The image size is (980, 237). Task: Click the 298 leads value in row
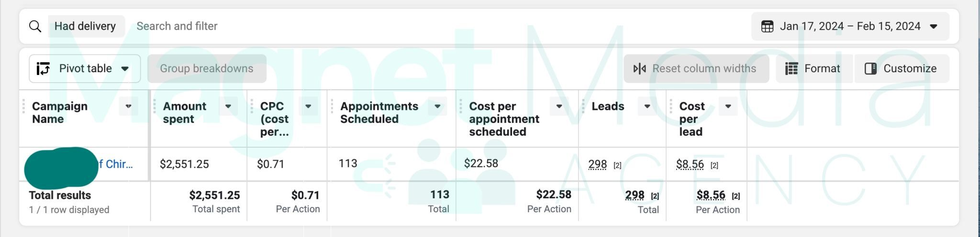[x=597, y=164]
